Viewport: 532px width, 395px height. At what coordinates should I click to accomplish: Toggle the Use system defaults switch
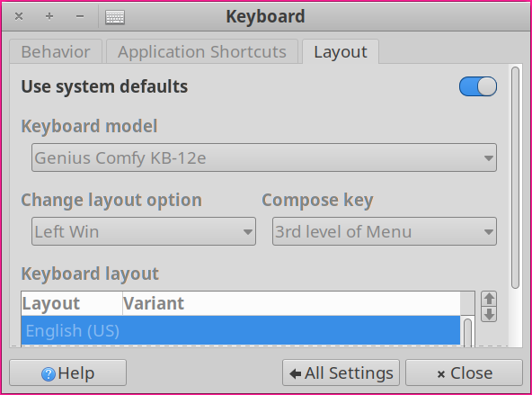[478, 86]
